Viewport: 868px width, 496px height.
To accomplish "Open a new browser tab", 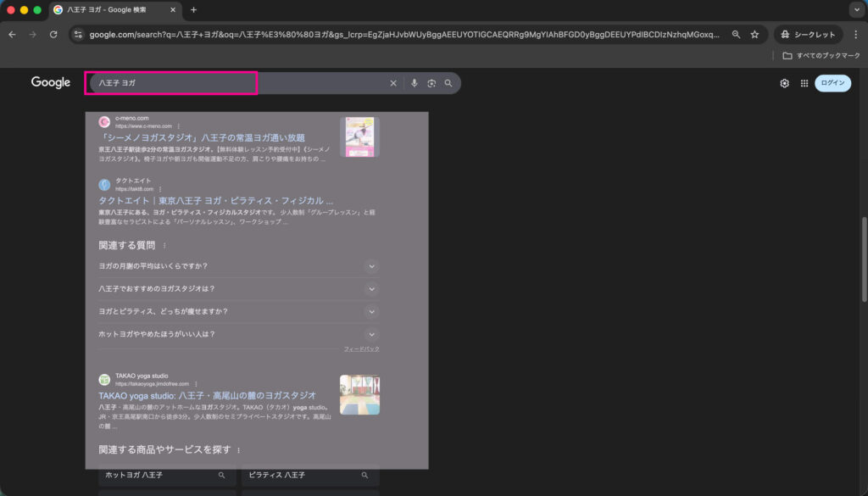I will click(193, 9).
